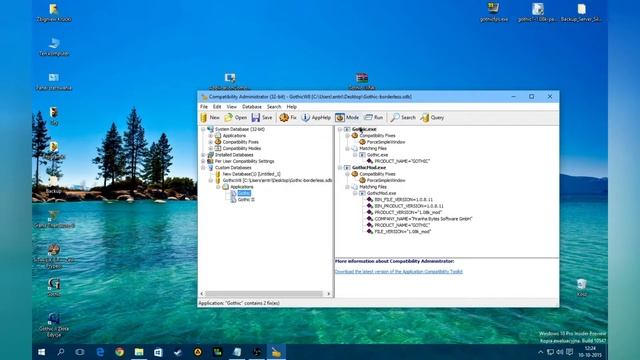Select the Installed Databases tree item
Screen dimensions: 640x360
coord(234,155)
